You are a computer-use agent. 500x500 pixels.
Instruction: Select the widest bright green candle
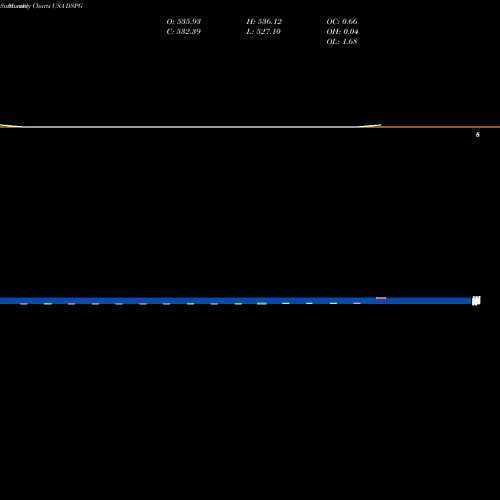[262, 304]
